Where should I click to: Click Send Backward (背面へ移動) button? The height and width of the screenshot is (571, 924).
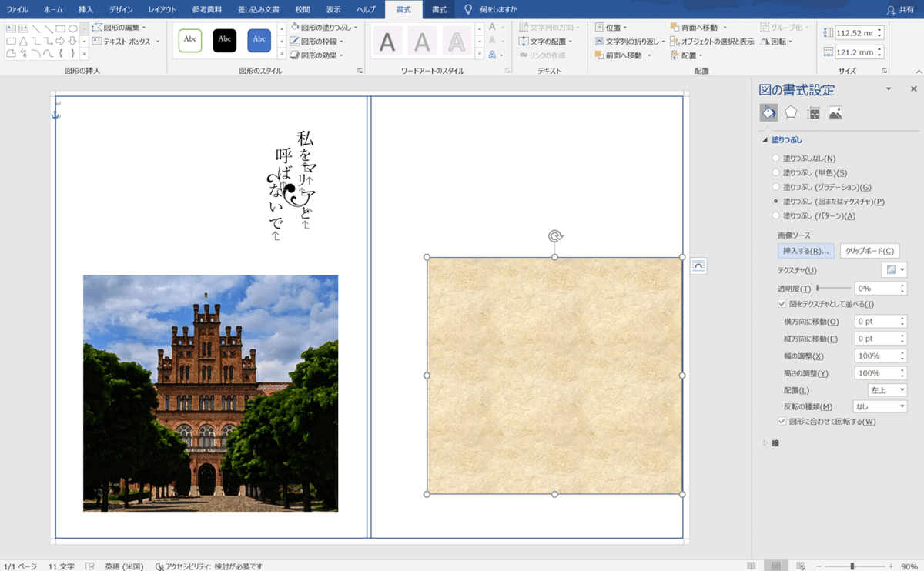coord(698,27)
